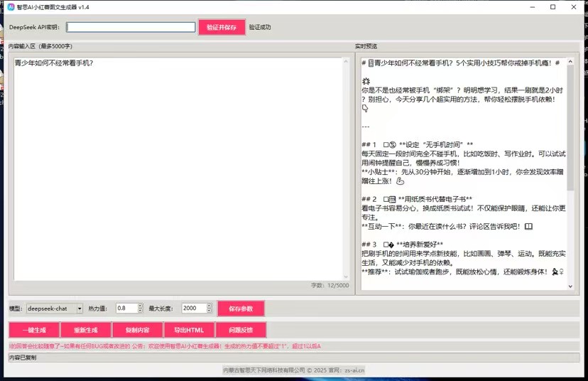Minimize the application window
The image size is (588, 381).
point(532,7)
